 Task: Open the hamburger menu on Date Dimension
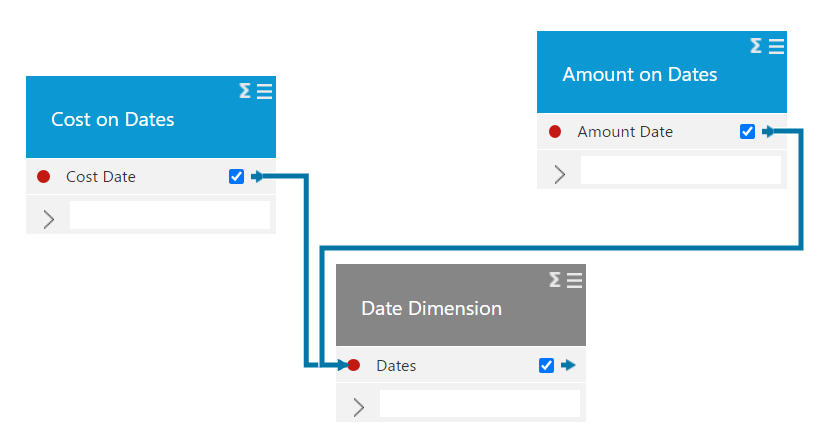pos(574,280)
